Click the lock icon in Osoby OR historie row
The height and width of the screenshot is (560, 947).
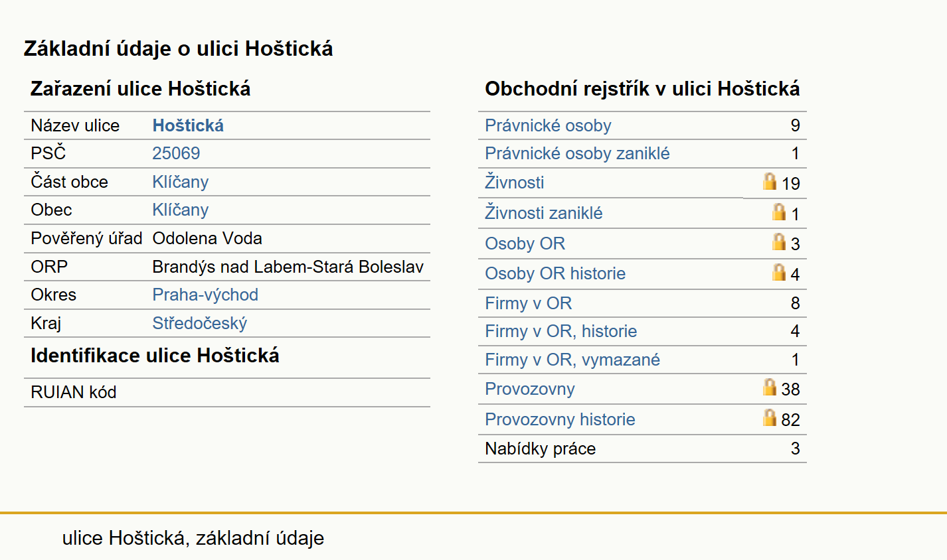pos(779,272)
